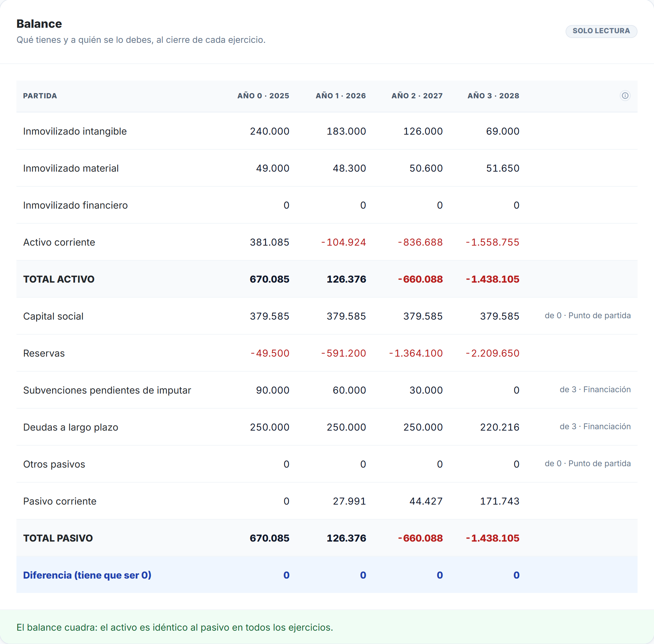Click the 'AÑO 1 · 2026' column header
This screenshot has height=644, width=654.
(x=341, y=96)
